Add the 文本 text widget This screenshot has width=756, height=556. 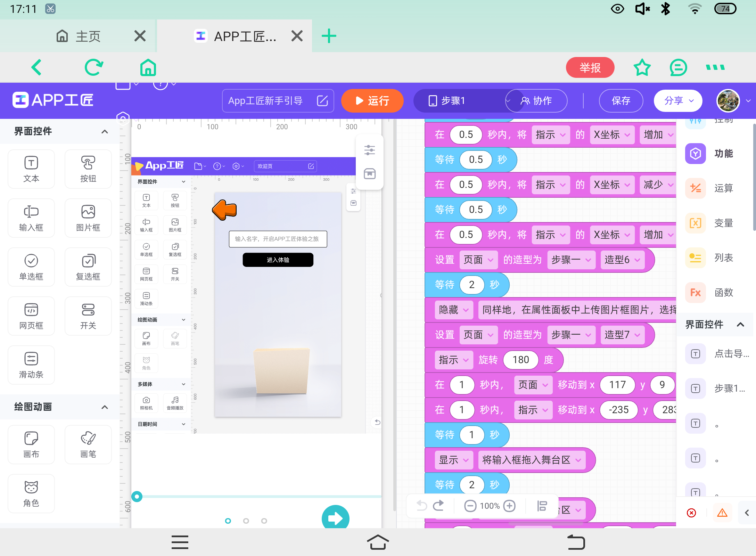click(31, 169)
